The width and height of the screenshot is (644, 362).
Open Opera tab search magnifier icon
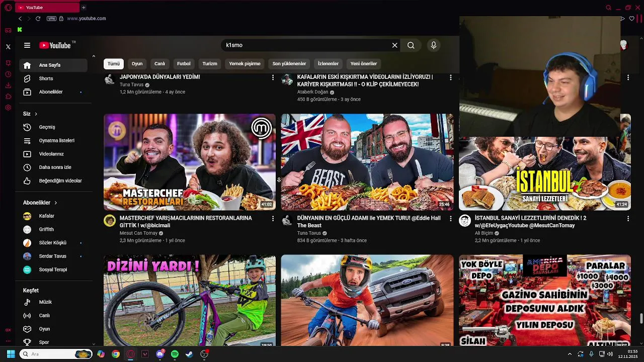pos(608,8)
